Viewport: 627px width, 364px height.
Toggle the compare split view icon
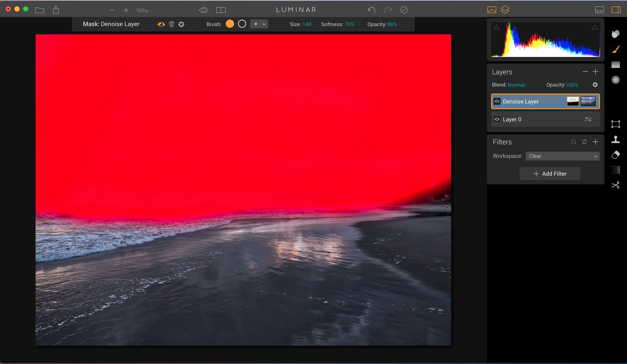tap(221, 10)
